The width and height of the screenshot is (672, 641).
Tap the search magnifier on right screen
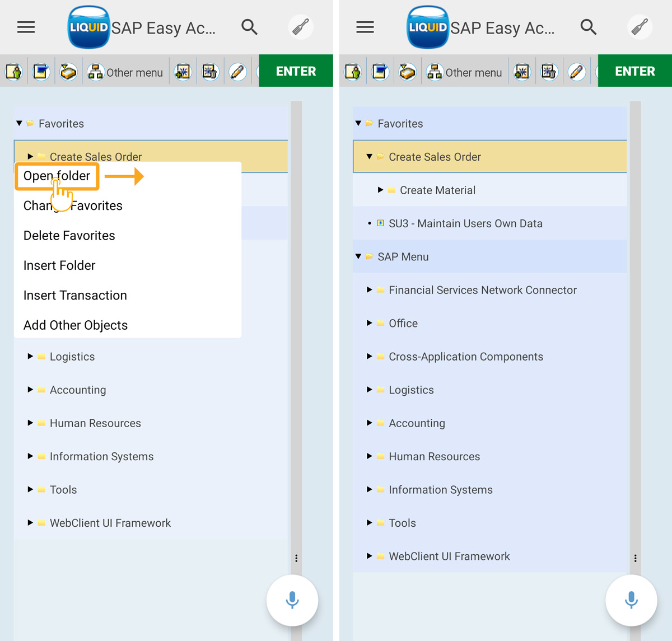click(588, 27)
